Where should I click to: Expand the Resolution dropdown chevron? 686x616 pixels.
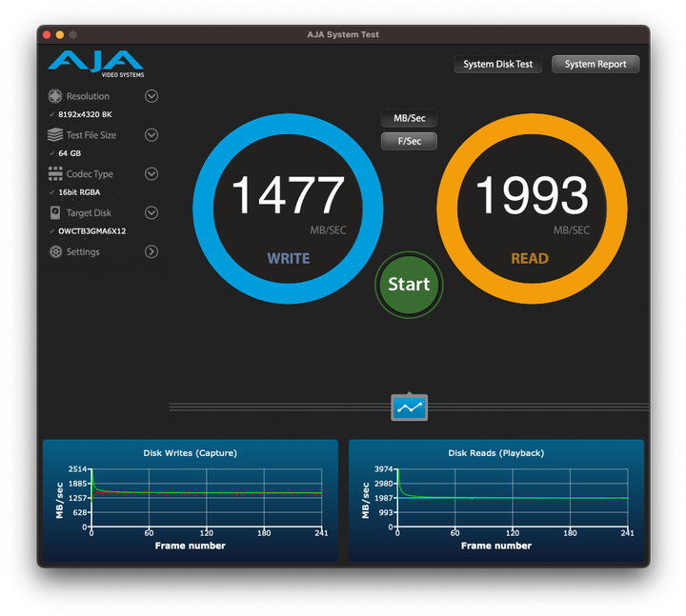(x=151, y=96)
